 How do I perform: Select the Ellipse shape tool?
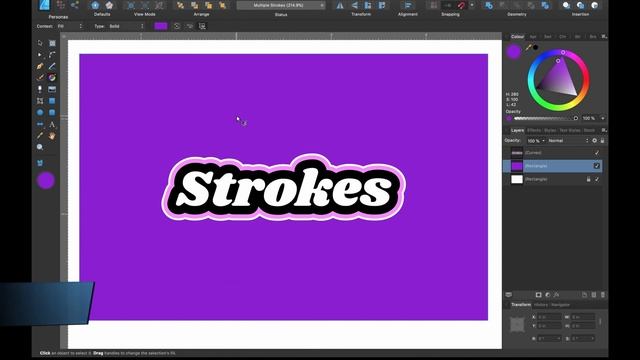(x=40, y=112)
